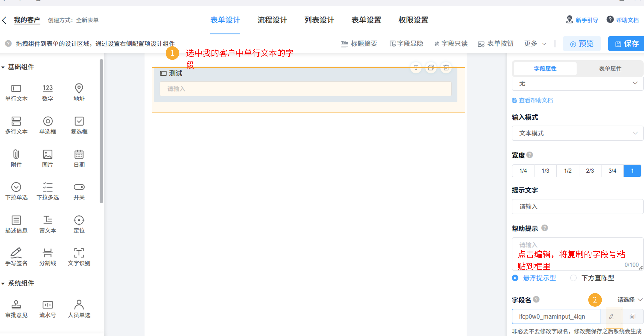
Task: Select the 下拉多选 component
Action: tap(47, 192)
